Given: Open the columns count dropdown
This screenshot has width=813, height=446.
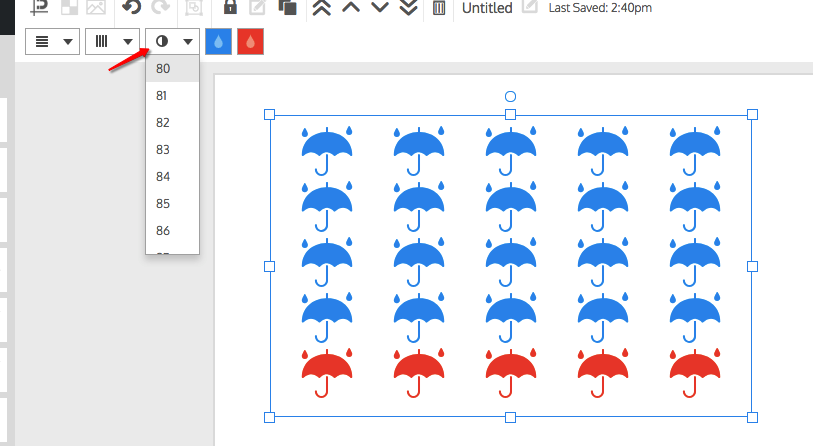Looking at the screenshot, I should click(x=112, y=42).
